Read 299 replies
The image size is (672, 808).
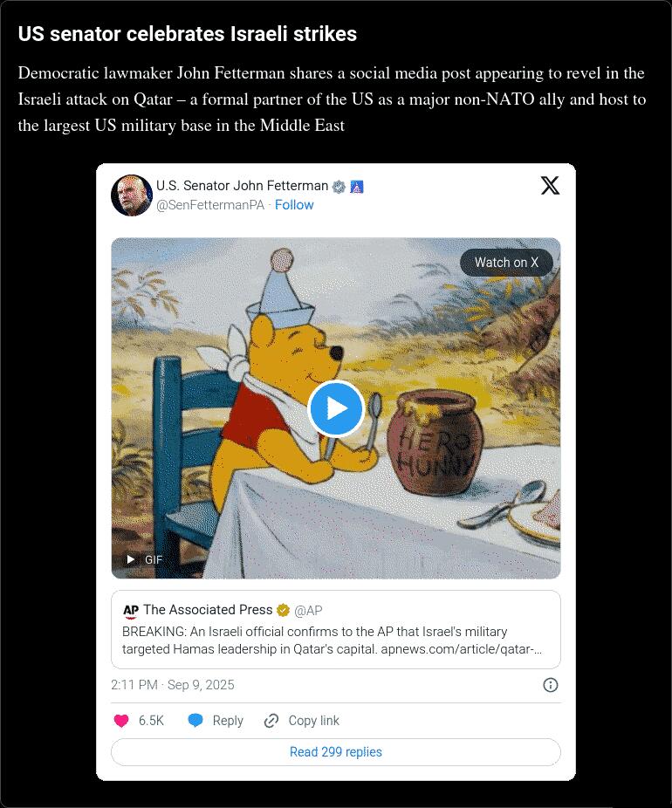coord(336,752)
